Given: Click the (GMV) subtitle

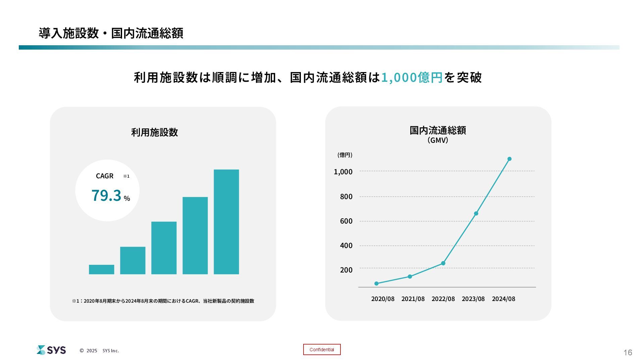Looking at the screenshot, I should [438, 140].
